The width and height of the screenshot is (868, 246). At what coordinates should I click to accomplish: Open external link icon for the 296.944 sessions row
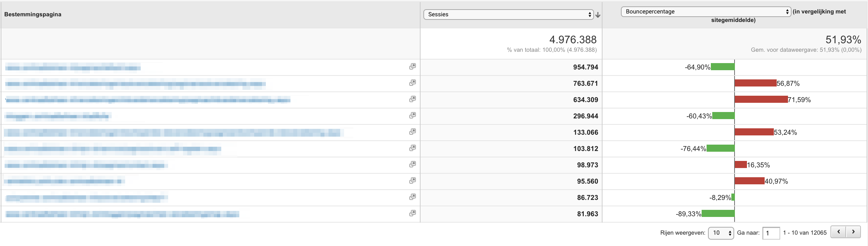click(412, 116)
